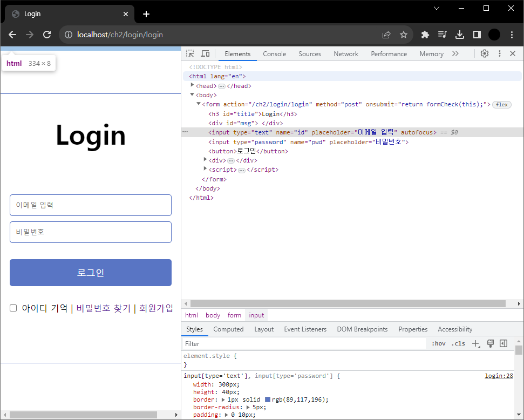The image size is (524, 420).
Task: Select the inspect element picker icon
Action: (x=190, y=53)
